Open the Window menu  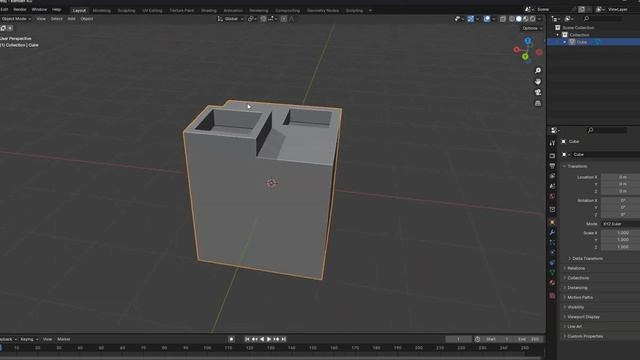(x=39, y=9)
